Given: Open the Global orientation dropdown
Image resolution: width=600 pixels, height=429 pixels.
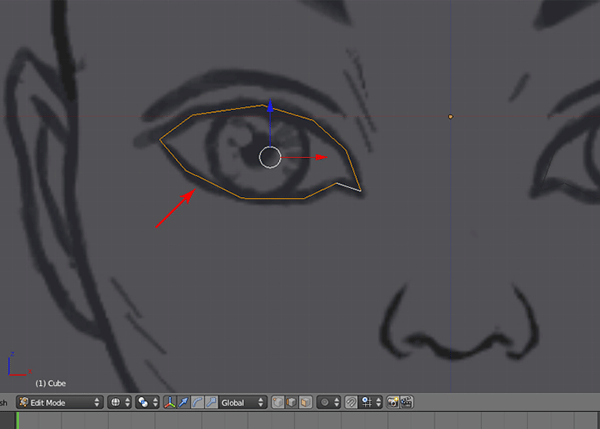Looking at the screenshot, I should 242,402.
